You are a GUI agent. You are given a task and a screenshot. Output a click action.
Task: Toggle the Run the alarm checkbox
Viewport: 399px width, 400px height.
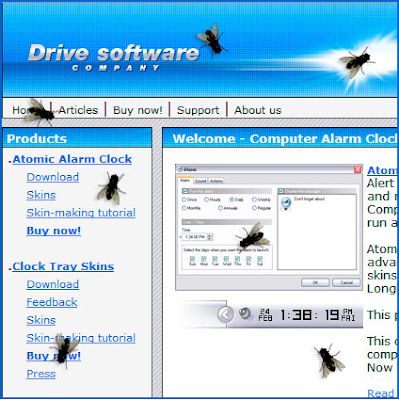click(185, 191)
